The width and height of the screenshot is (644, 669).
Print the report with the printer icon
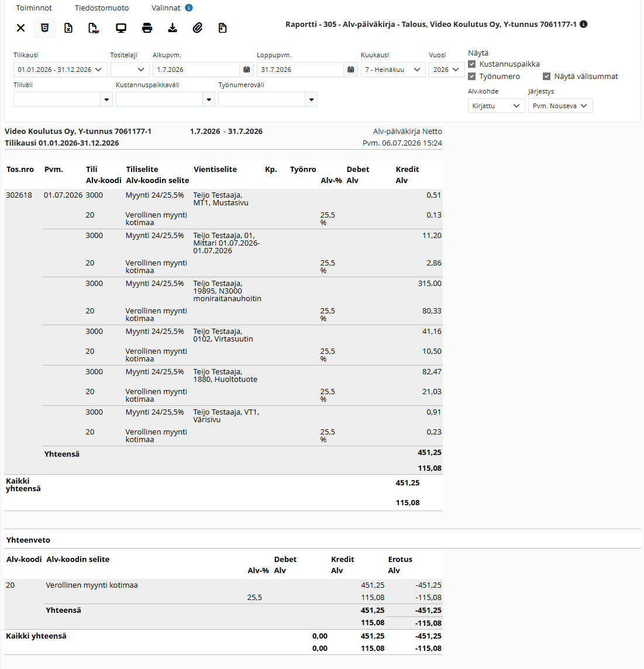pos(147,28)
